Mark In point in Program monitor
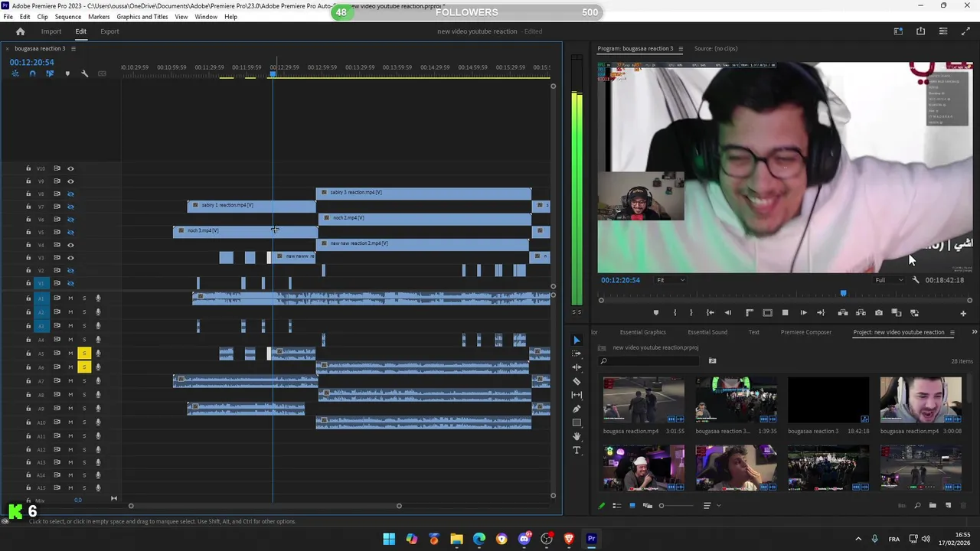Screen dimensions: 980x551 click(x=675, y=313)
